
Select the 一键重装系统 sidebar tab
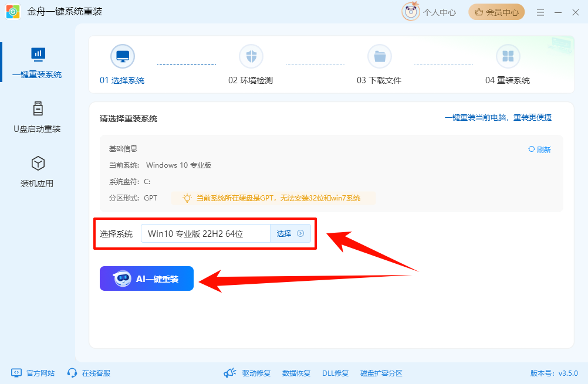coord(37,63)
